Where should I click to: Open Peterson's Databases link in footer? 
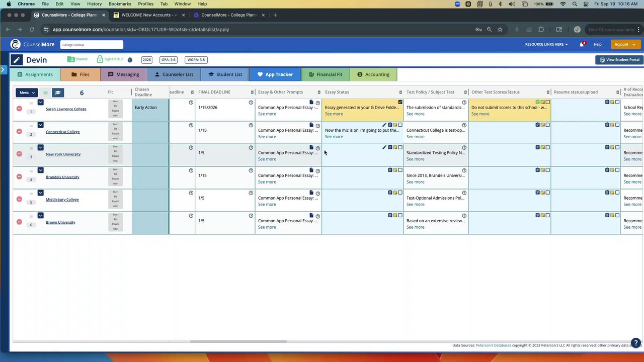coord(494,345)
